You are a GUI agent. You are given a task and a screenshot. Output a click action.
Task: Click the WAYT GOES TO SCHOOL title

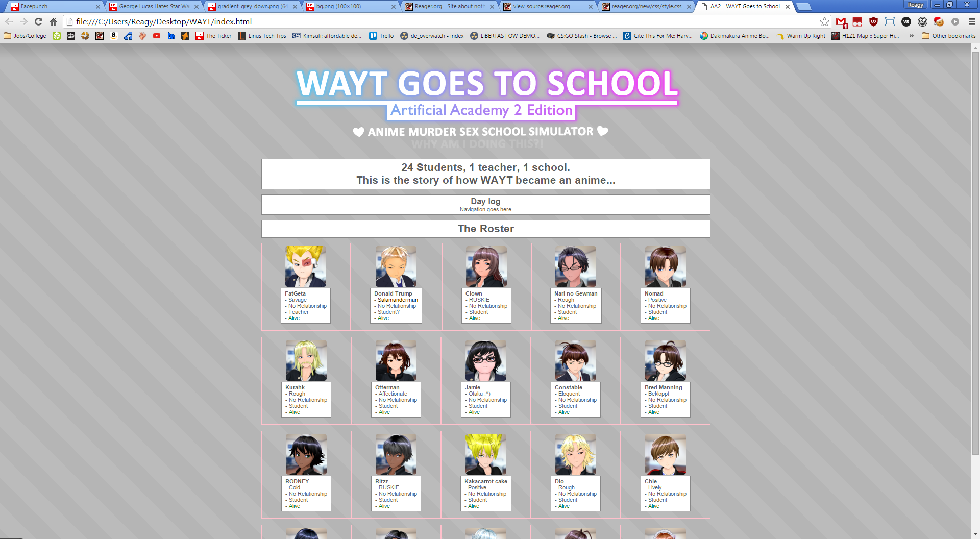click(487, 84)
